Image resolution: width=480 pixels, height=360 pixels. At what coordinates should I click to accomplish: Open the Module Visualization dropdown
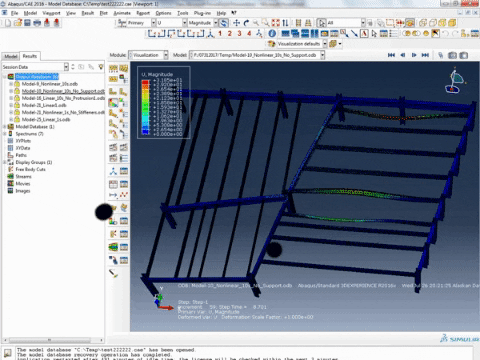[x=166, y=55]
